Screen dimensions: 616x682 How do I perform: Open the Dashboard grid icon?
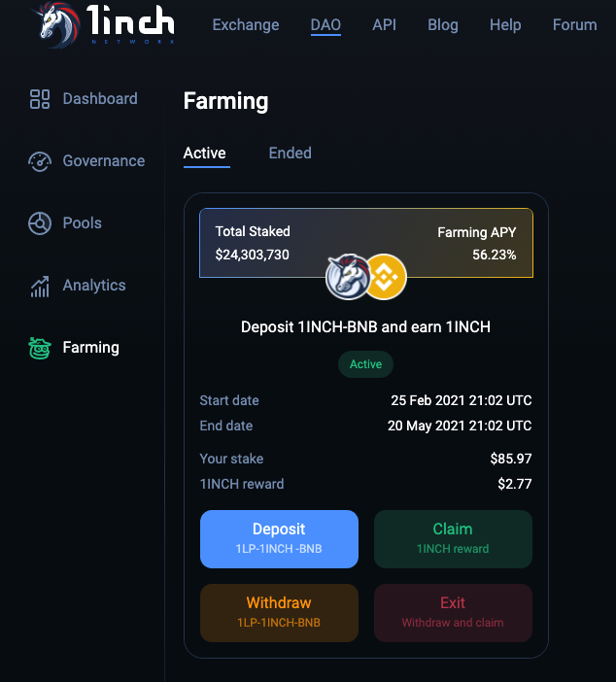point(40,99)
